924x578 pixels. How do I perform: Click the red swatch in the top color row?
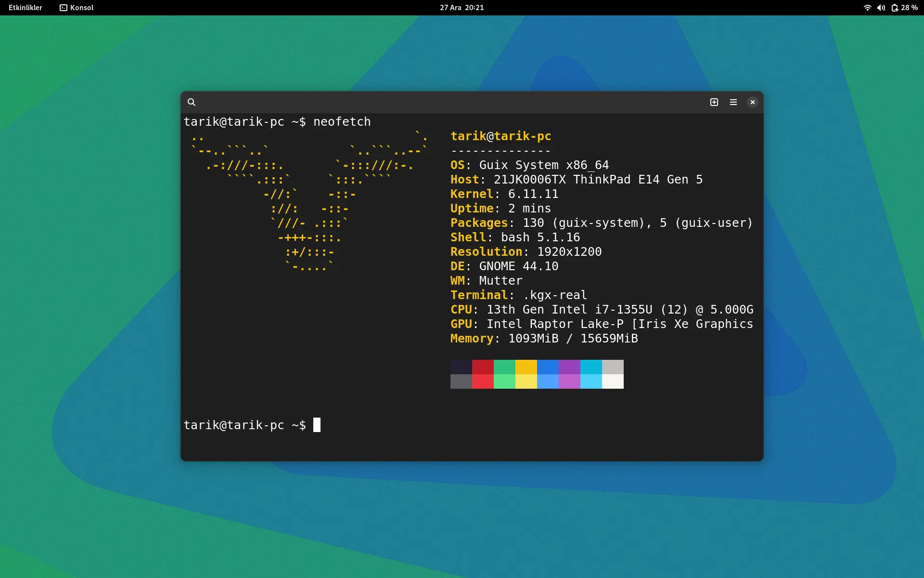point(483,367)
